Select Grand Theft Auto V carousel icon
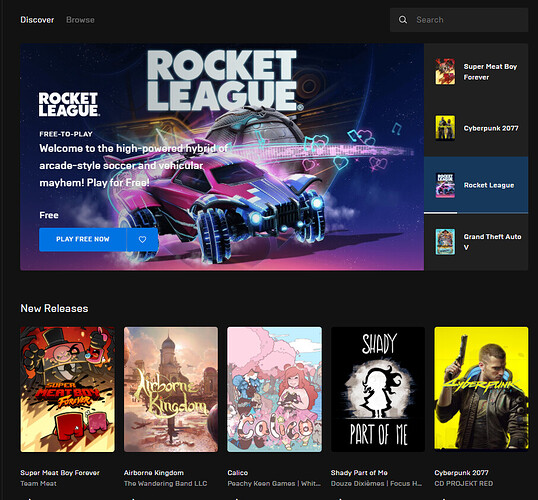The height and width of the screenshot is (500, 538). 445,242
